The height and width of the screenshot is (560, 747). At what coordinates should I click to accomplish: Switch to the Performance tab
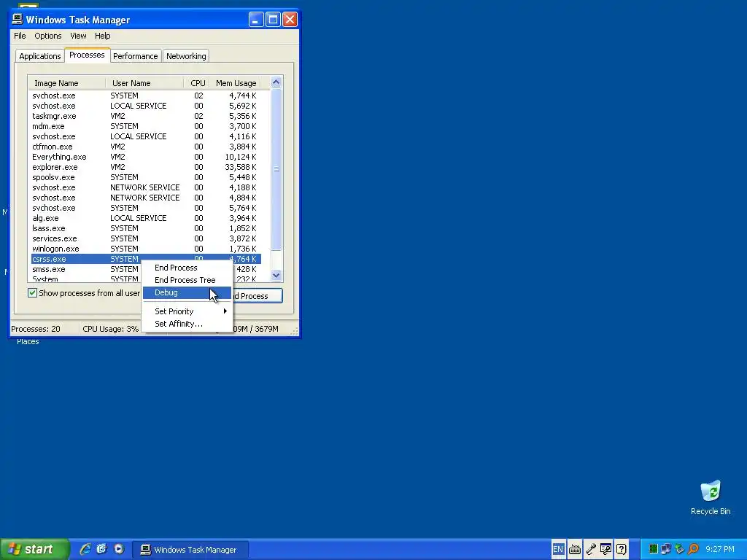(x=135, y=56)
